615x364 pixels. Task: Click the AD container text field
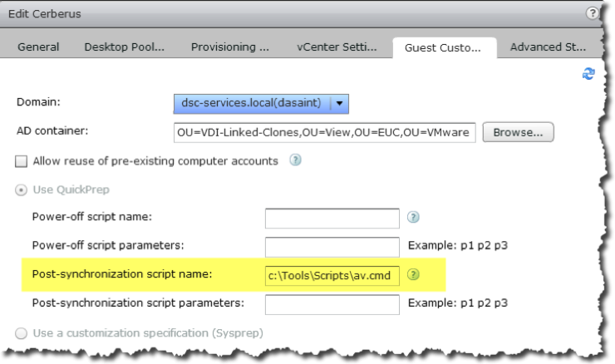pos(325,133)
